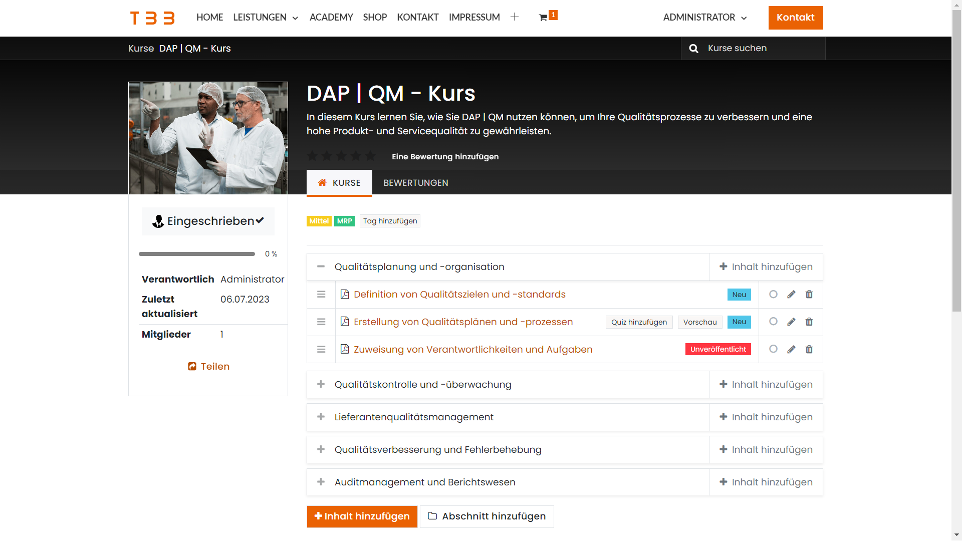
Task: Add content to 'Qualitätsverbesserung und Fehlerbehebung'
Action: click(x=766, y=450)
